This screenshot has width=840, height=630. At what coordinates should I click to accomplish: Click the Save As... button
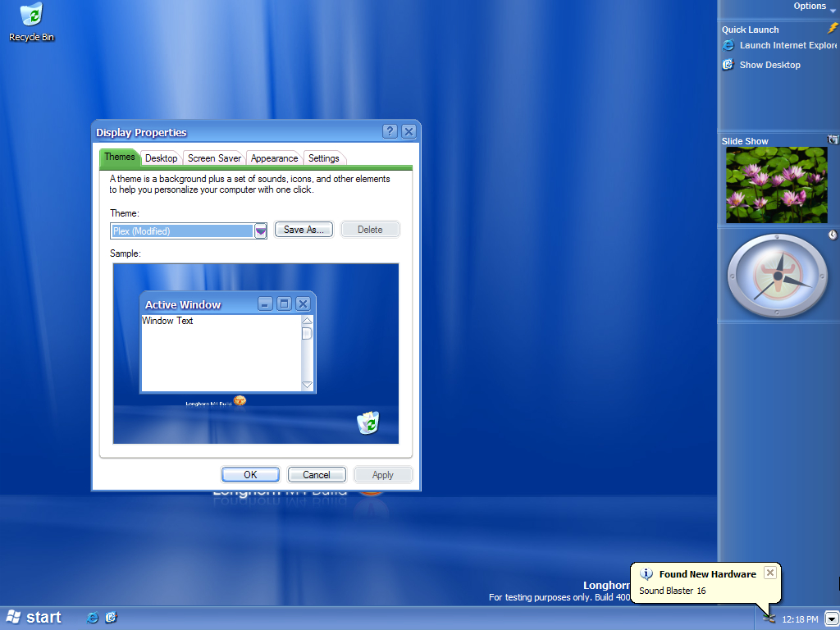[x=304, y=230]
